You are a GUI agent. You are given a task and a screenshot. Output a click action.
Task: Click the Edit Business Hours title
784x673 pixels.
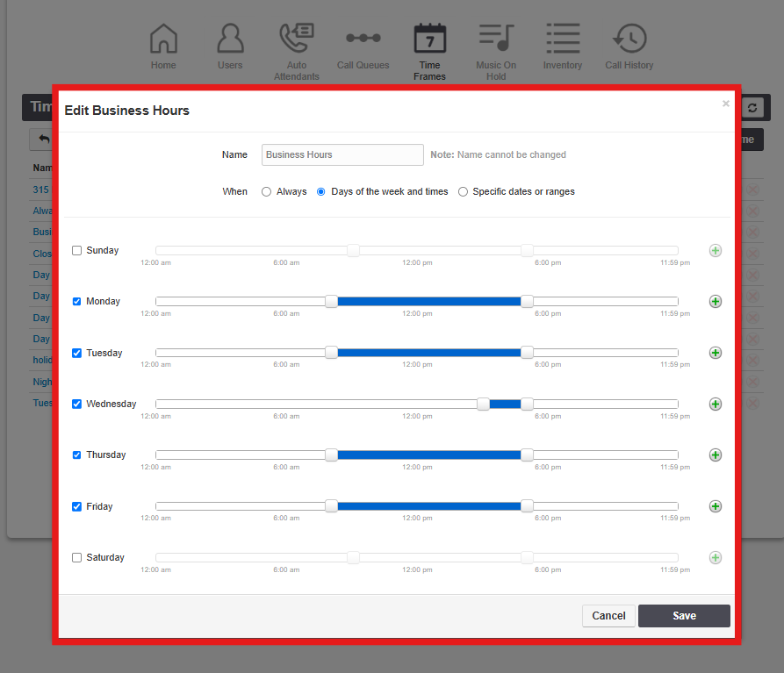[127, 111]
